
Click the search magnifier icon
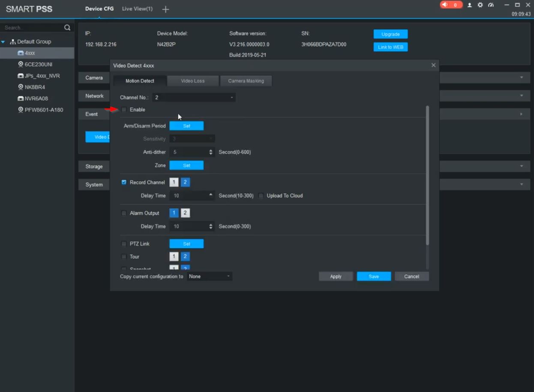pos(67,28)
